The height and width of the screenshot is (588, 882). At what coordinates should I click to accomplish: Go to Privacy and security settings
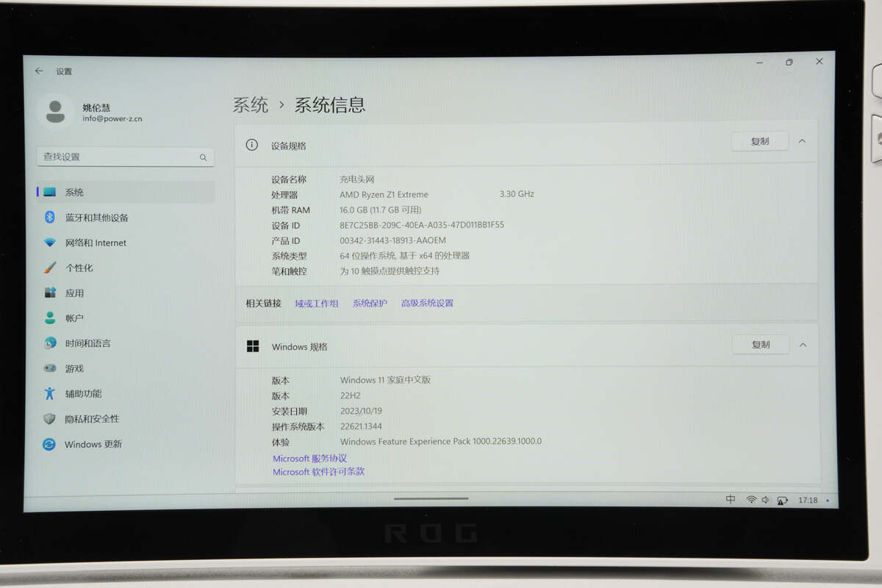tap(91, 419)
